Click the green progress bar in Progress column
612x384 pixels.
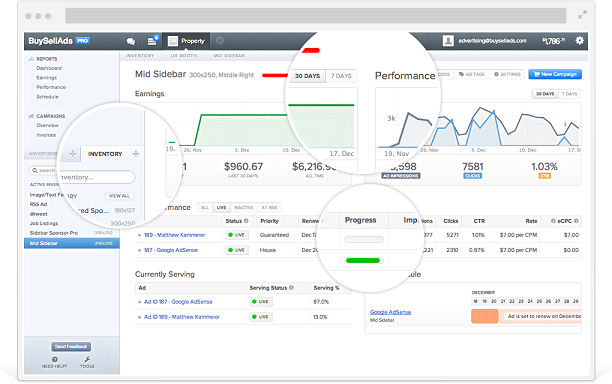[363, 260]
